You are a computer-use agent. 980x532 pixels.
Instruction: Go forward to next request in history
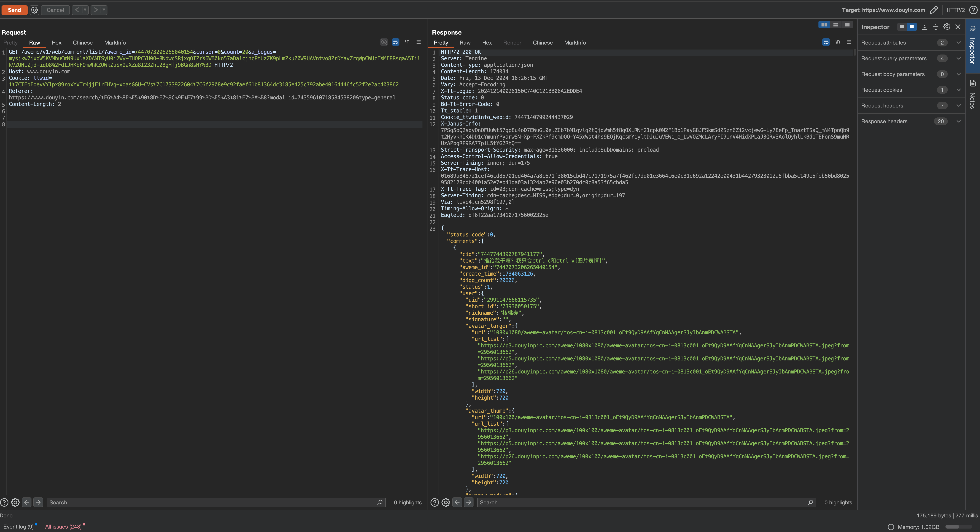(x=96, y=10)
